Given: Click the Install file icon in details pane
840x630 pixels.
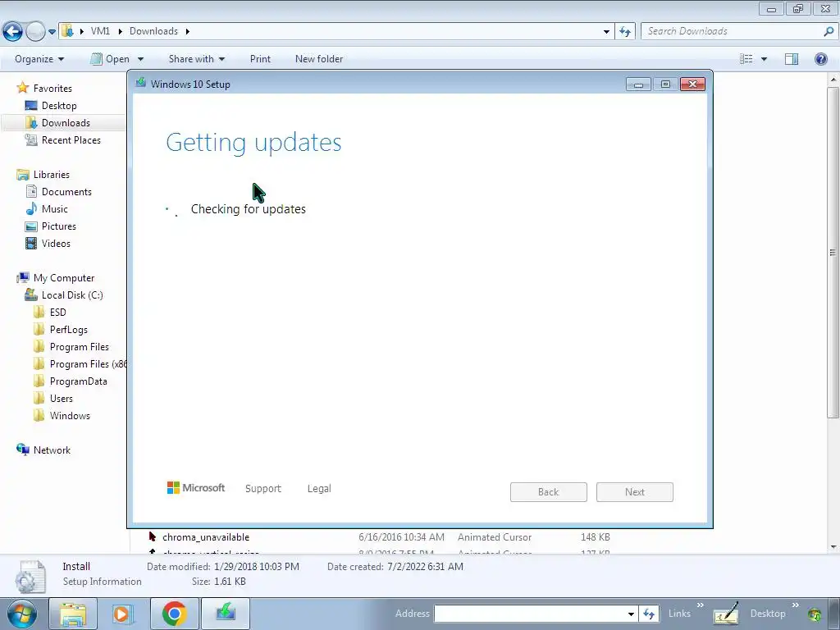Looking at the screenshot, I should [30, 576].
